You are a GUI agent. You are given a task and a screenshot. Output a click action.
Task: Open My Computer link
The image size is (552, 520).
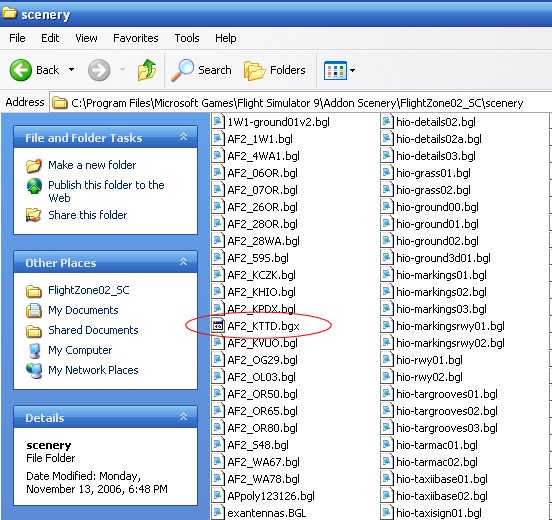point(80,350)
